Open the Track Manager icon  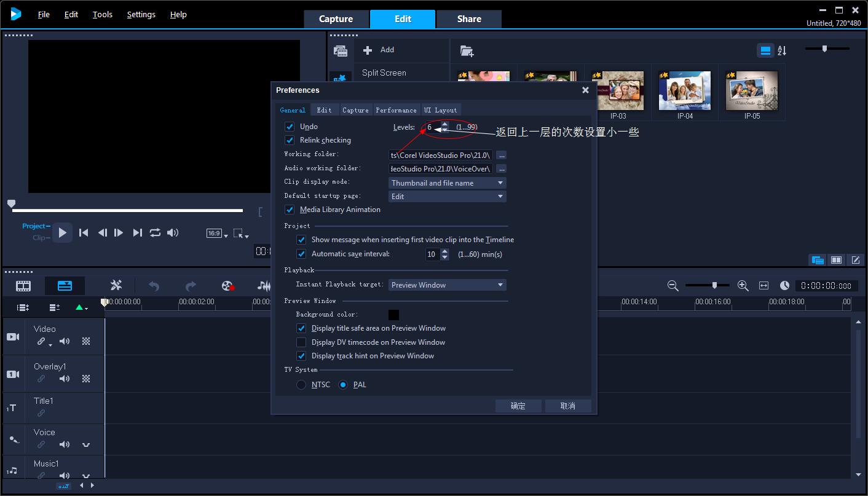[x=55, y=307]
